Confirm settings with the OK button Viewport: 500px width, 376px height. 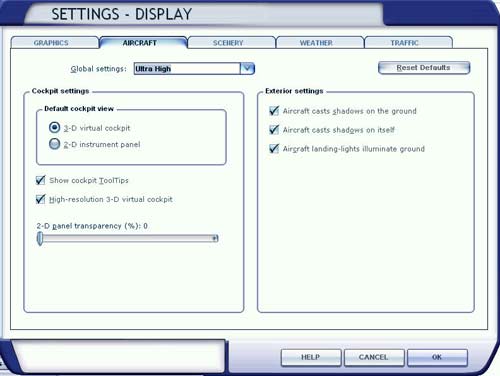pyautogui.click(x=437, y=357)
